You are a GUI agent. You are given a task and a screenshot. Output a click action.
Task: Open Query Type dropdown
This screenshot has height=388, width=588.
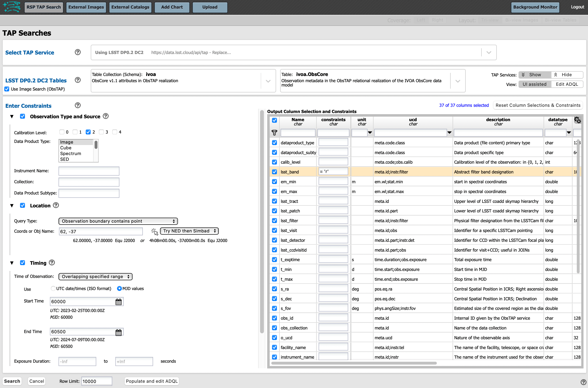(118, 221)
